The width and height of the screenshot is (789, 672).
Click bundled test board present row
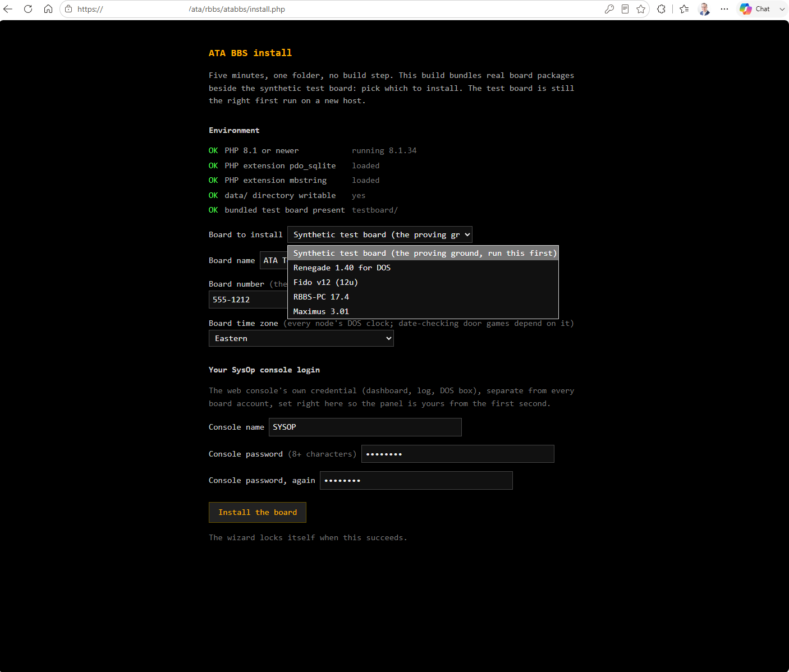point(303,210)
